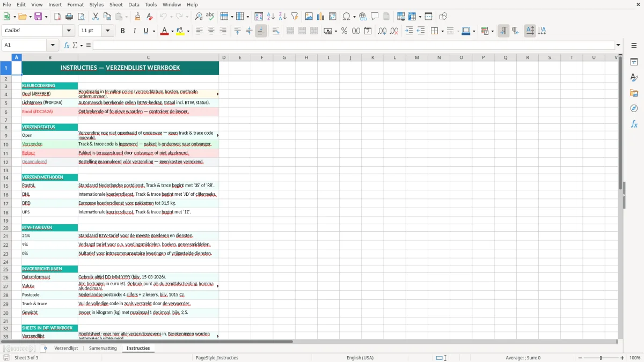Screen dimensions: 644x362
Task: Toggle Wrap Text
Action: click(275, 31)
